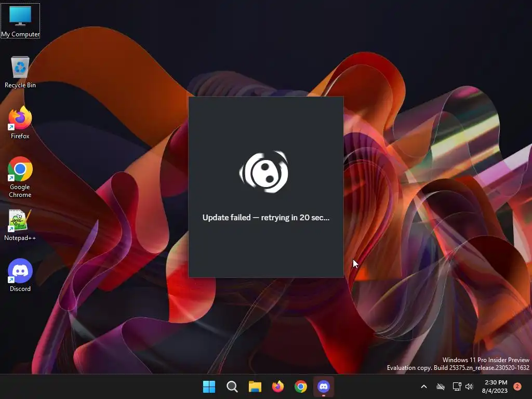This screenshot has height=399, width=532.
Task: Select the Discord desktop shortcut
Action: (x=20, y=275)
